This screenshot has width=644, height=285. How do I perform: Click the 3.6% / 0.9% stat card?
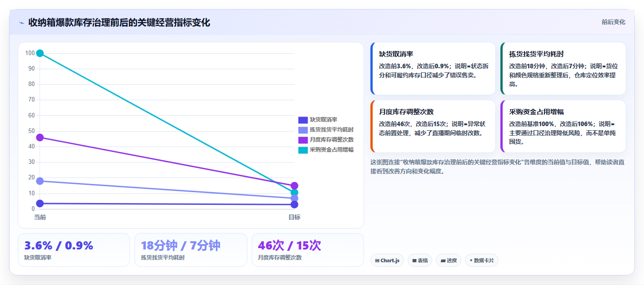[x=74, y=250]
